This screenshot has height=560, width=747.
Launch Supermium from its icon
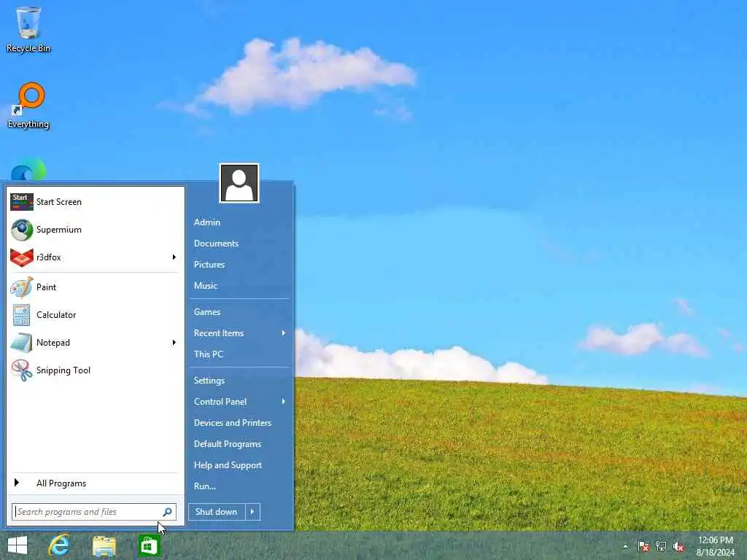tap(22, 230)
